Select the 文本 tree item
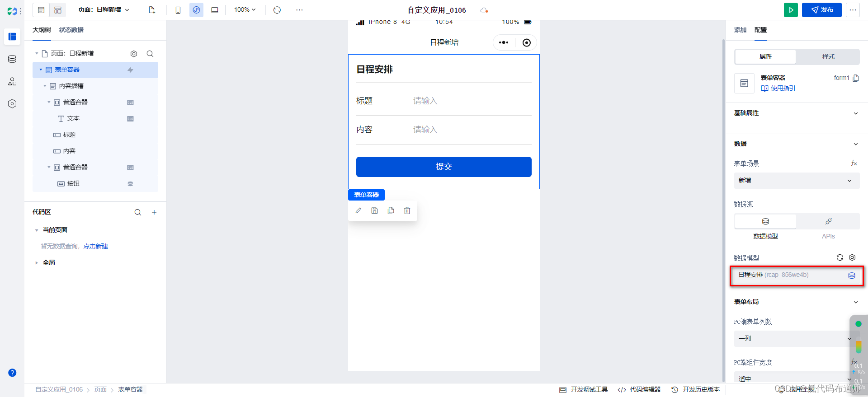Viewport: 868px width, 397px height. [95, 119]
